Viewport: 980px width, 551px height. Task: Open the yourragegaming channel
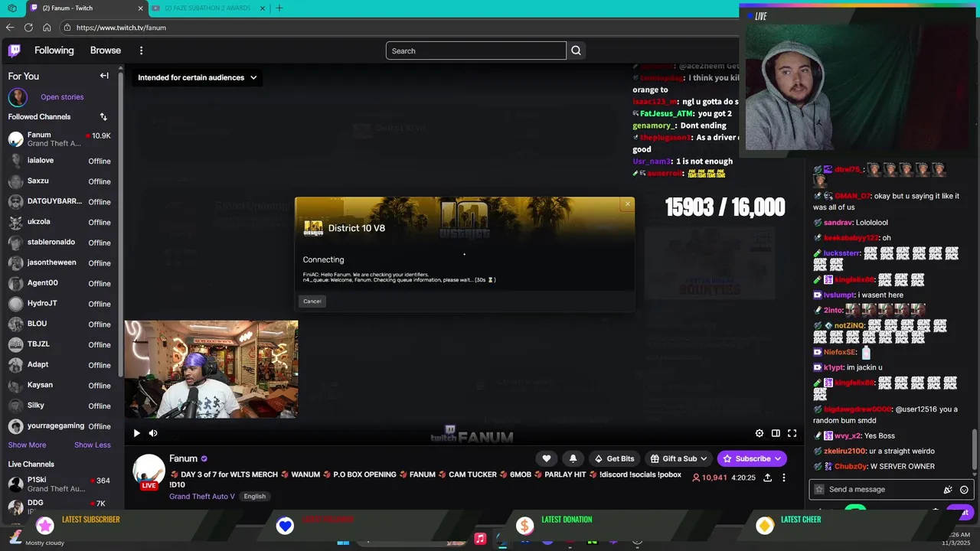(x=60, y=426)
